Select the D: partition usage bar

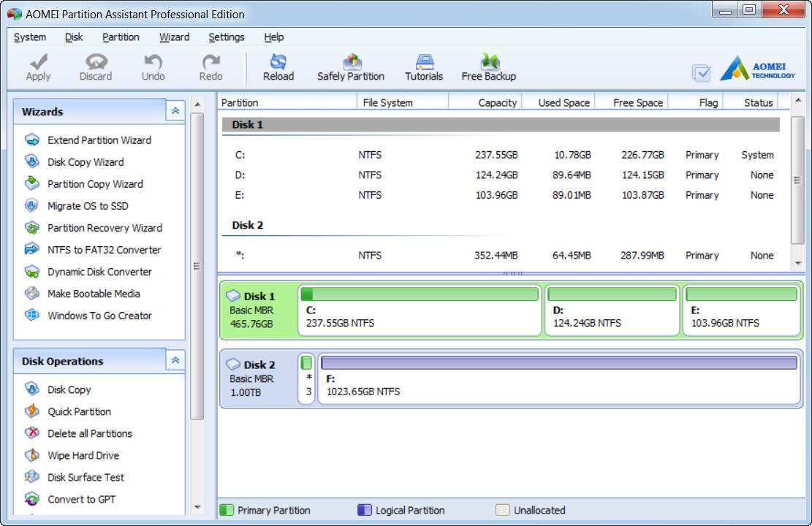pyautogui.click(x=612, y=294)
